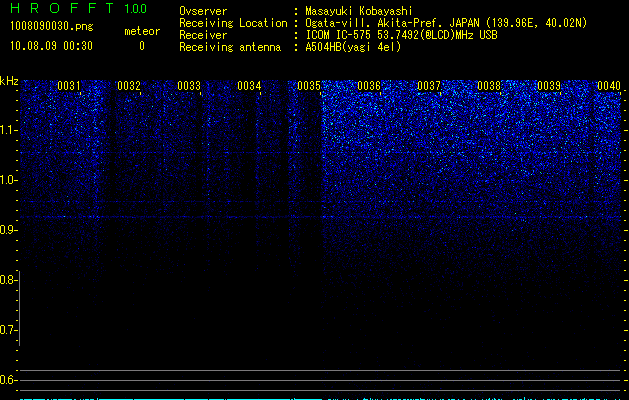The height and width of the screenshot is (400, 629).
Task: Click the meteor label
Action: click(x=142, y=31)
